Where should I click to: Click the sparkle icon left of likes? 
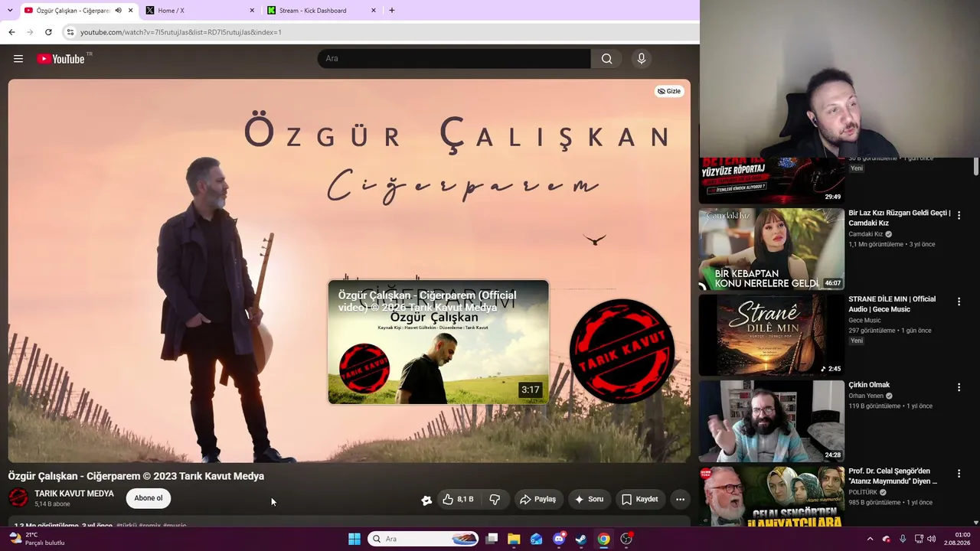tap(426, 500)
